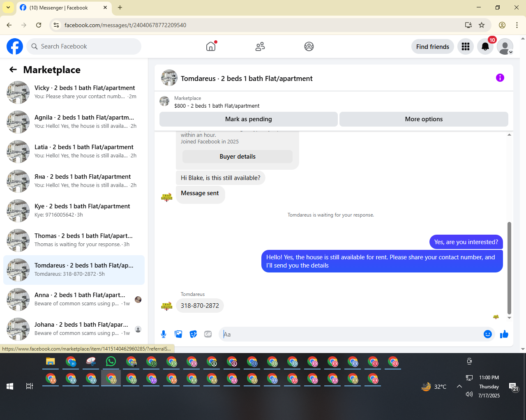The height and width of the screenshot is (420, 526).
Task: Click the Find friends button
Action: (433, 47)
